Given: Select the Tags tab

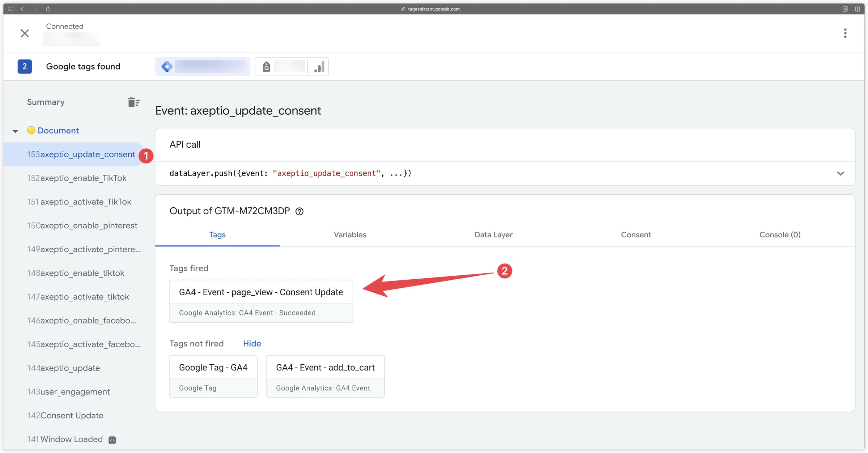Looking at the screenshot, I should point(217,234).
